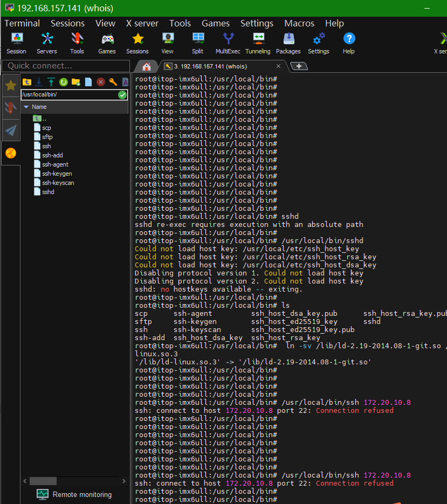This screenshot has width=447, height=504.
Task: Open the Macros paper-plane sidebar tab
Action: click(11, 130)
